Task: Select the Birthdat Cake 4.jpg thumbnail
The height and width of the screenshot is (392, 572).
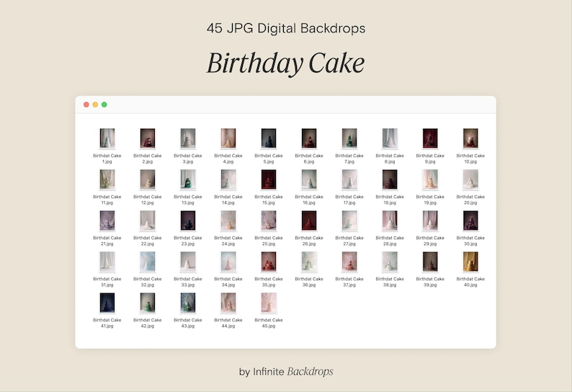Action: (x=228, y=138)
